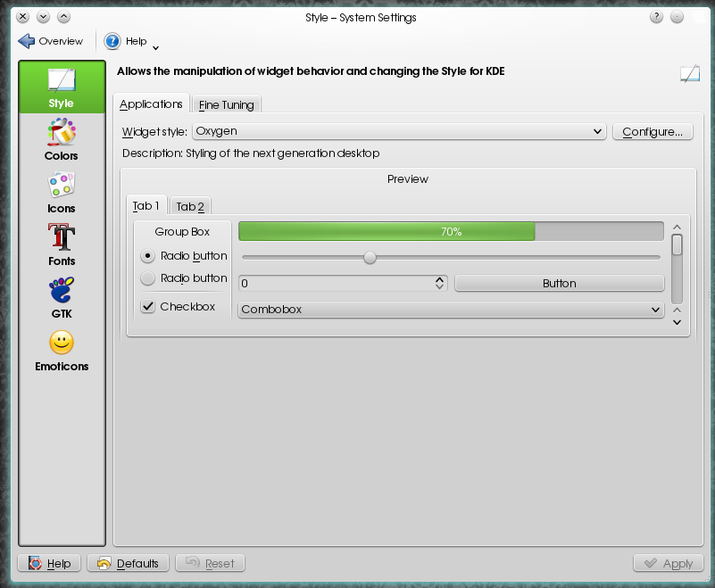Open the Widget style Oxygen dropdown
Viewport: 715px width, 588px height.
click(x=399, y=131)
